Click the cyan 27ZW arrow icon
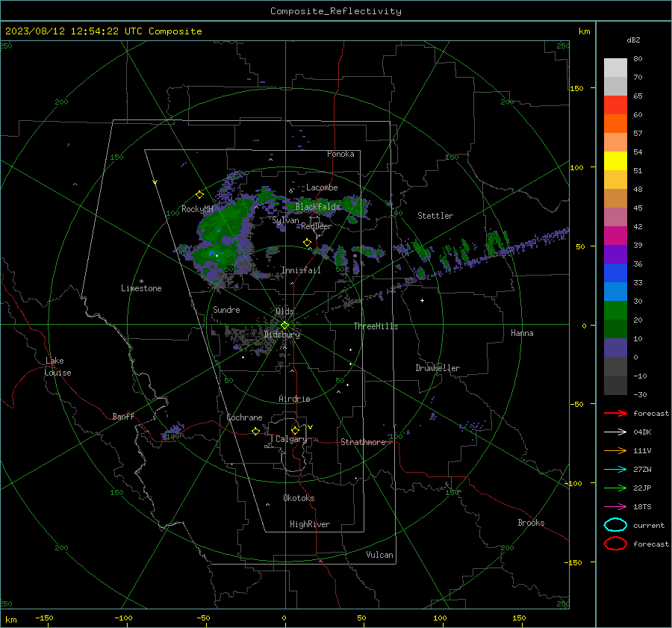672x628 pixels. (x=615, y=470)
